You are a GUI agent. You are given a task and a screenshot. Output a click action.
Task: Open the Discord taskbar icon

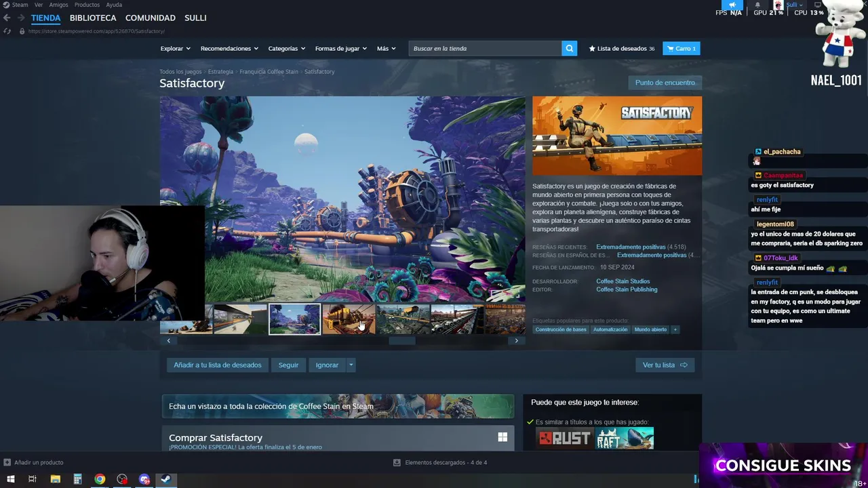pyautogui.click(x=144, y=479)
